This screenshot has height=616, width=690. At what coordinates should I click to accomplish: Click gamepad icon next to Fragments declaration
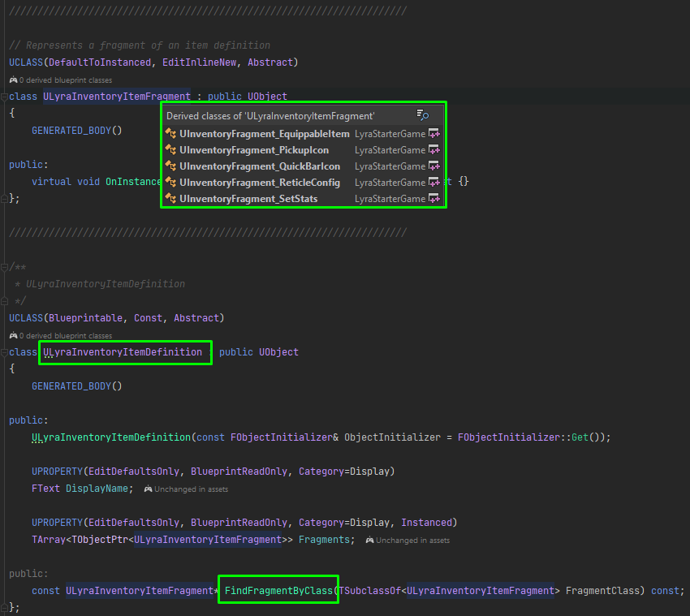click(369, 540)
